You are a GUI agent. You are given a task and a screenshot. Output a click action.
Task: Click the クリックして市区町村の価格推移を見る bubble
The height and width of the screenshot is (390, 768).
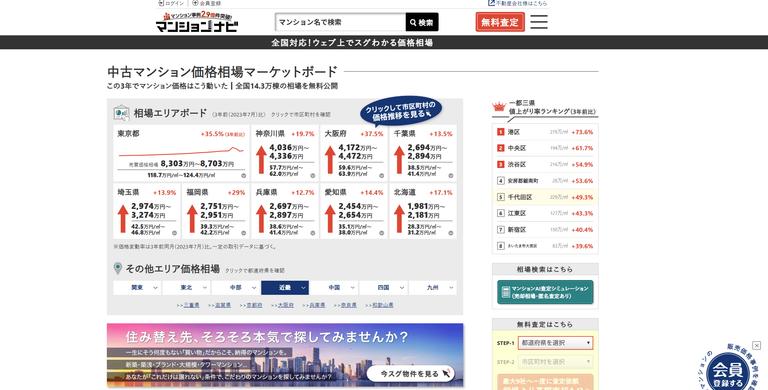coord(401,111)
